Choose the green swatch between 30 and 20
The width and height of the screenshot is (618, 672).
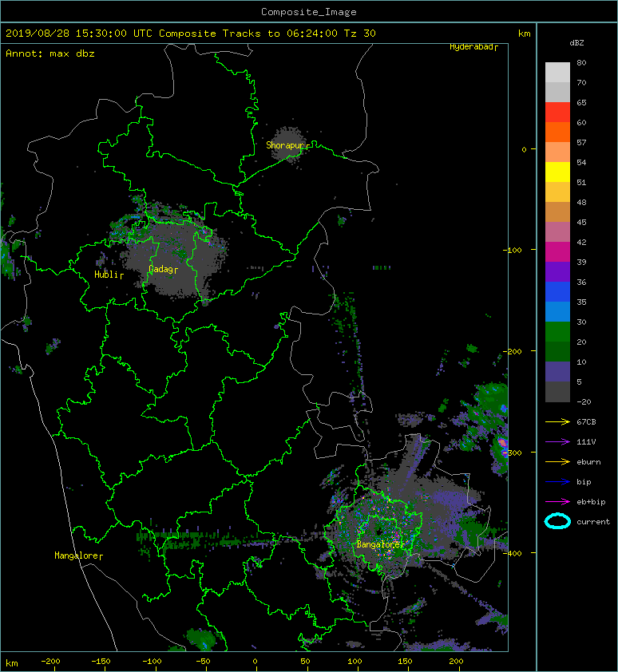(x=557, y=331)
